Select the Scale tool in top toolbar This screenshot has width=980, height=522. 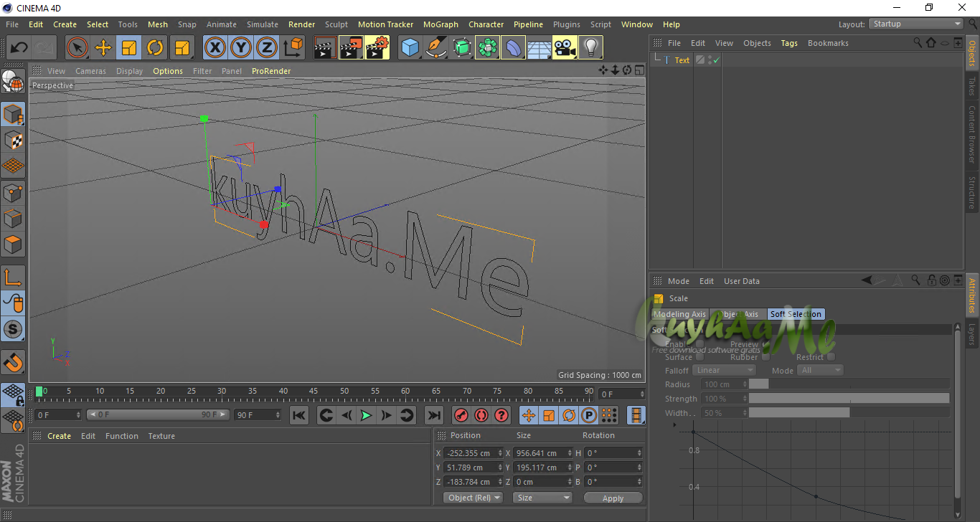click(129, 48)
